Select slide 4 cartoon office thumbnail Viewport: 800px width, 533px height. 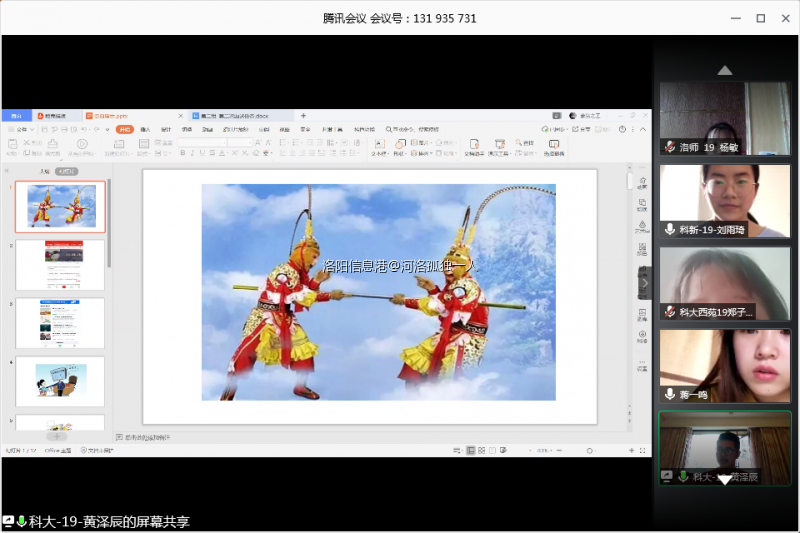click(x=60, y=382)
